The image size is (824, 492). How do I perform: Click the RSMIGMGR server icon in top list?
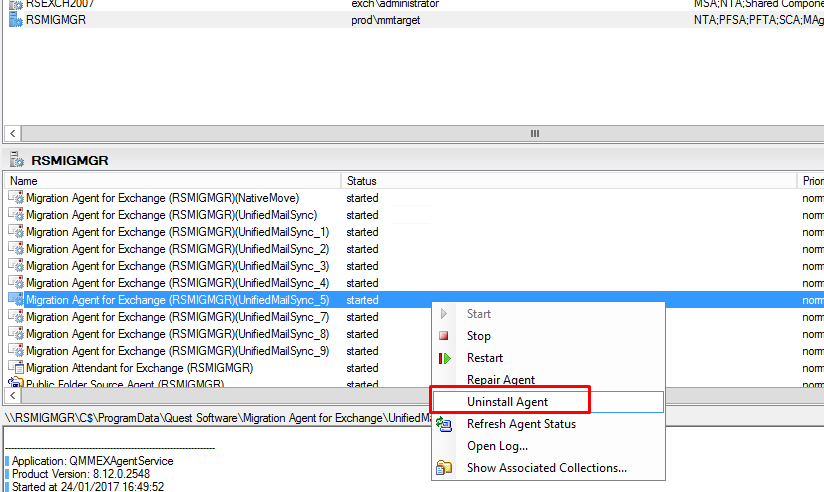click(16, 19)
